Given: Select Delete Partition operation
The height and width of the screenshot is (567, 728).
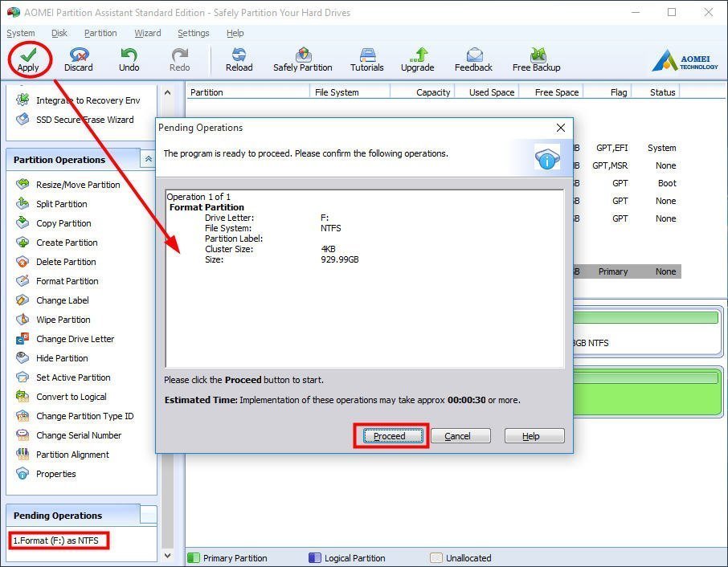Looking at the screenshot, I should coord(55,262).
